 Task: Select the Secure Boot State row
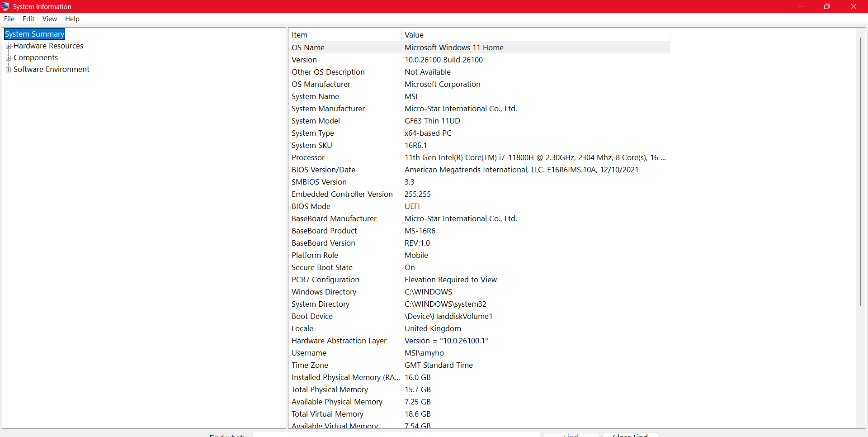click(480, 267)
